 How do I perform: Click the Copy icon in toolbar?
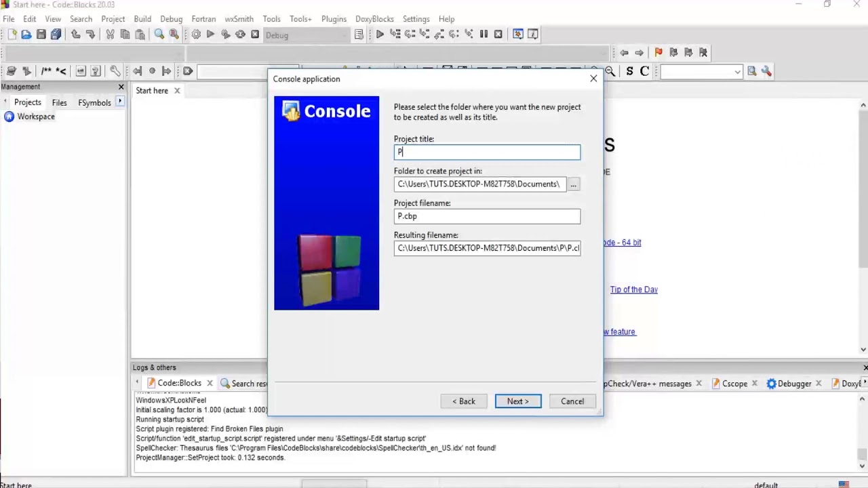click(125, 35)
